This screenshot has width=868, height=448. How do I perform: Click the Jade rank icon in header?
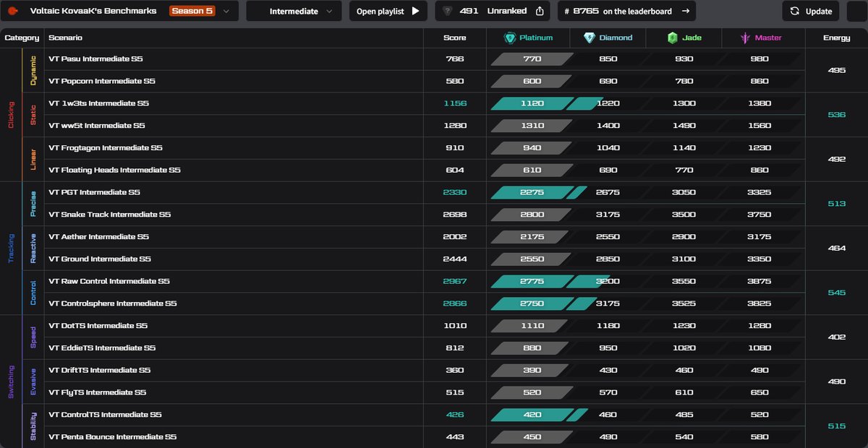(x=672, y=38)
